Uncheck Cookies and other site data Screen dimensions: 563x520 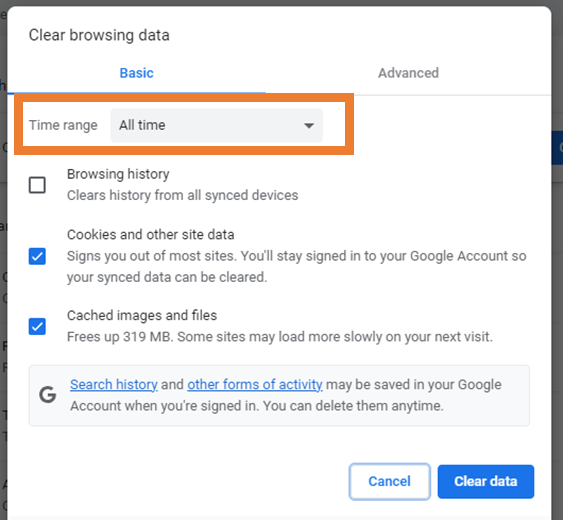pyautogui.click(x=37, y=256)
